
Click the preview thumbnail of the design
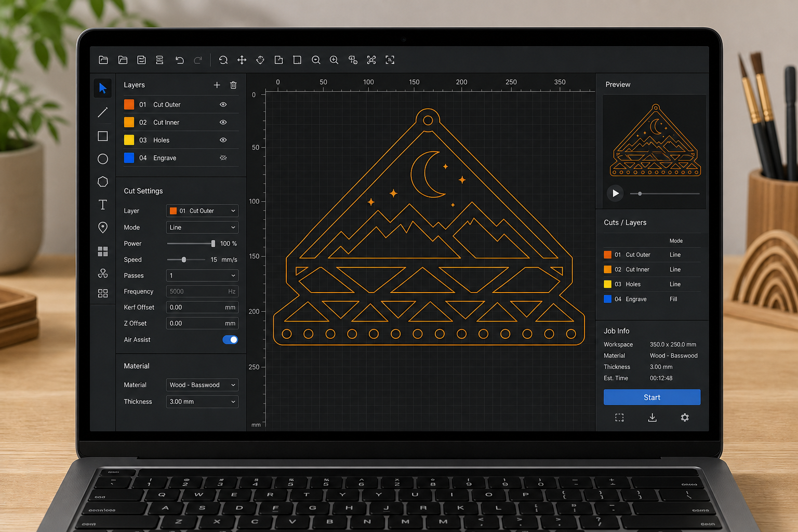[x=655, y=140]
